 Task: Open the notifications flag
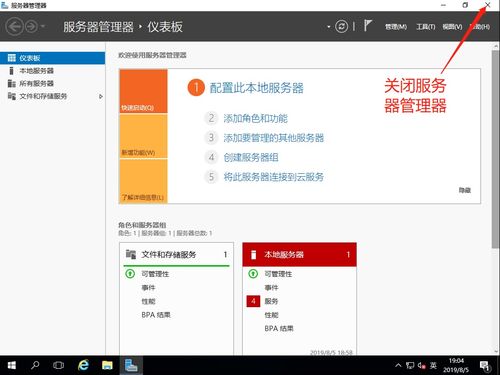coord(367,26)
